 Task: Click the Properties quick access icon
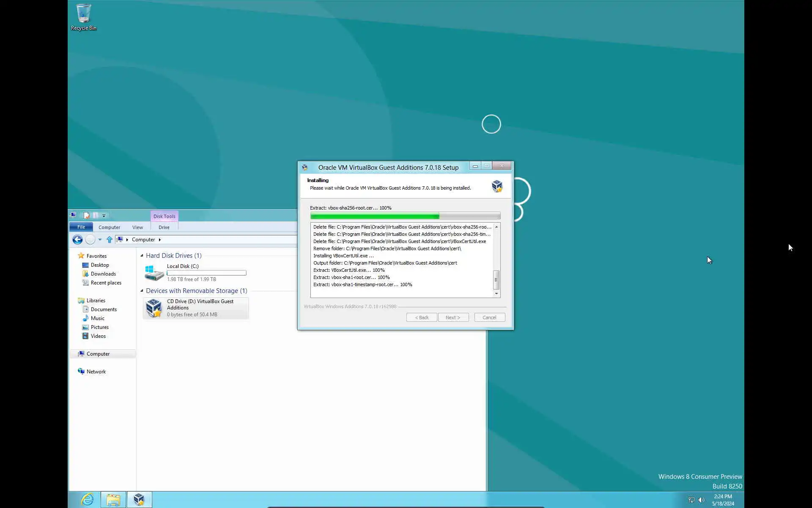86,215
